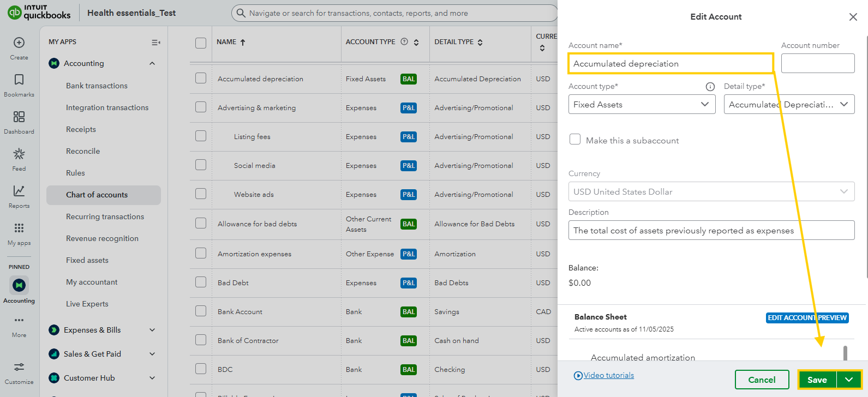Click the Account type info icon
This screenshot has width=868, height=397.
(710, 87)
